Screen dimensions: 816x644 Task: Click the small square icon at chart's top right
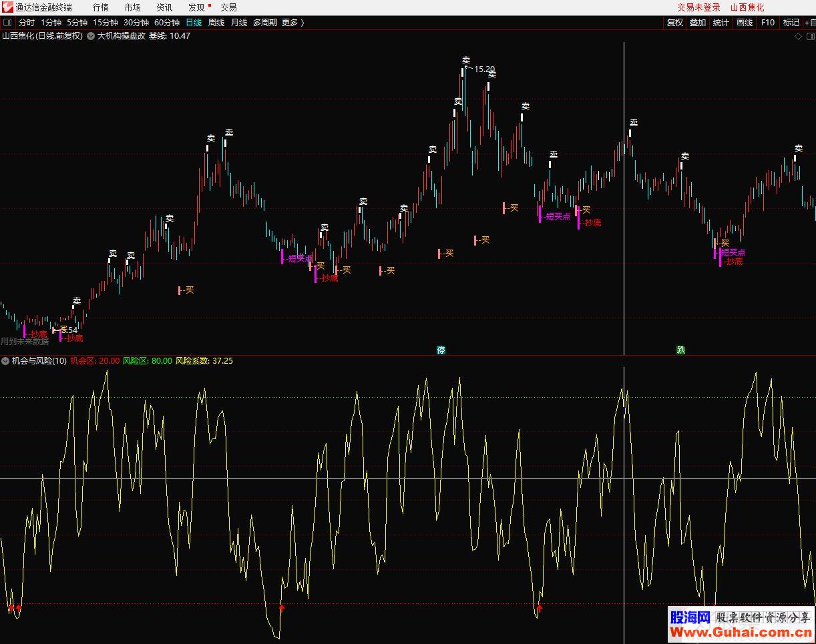click(809, 37)
